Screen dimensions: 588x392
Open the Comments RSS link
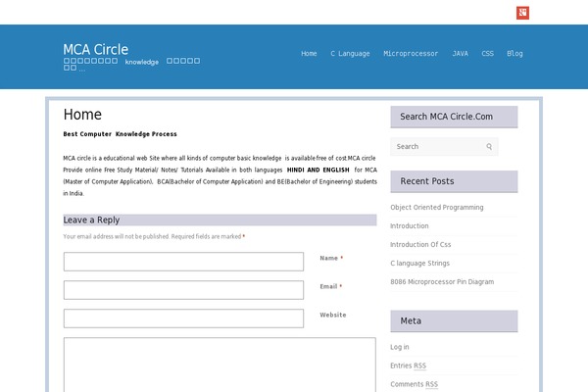pos(414,384)
